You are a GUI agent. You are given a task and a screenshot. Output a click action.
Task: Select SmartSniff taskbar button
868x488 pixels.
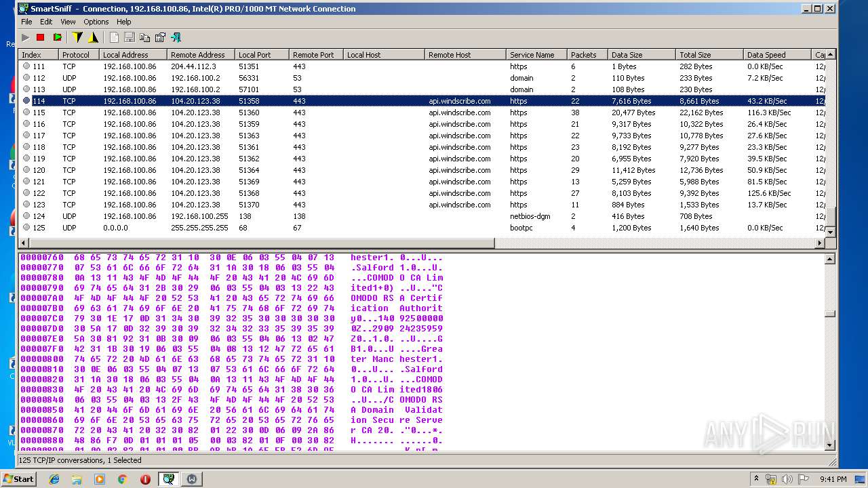point(168,479)
